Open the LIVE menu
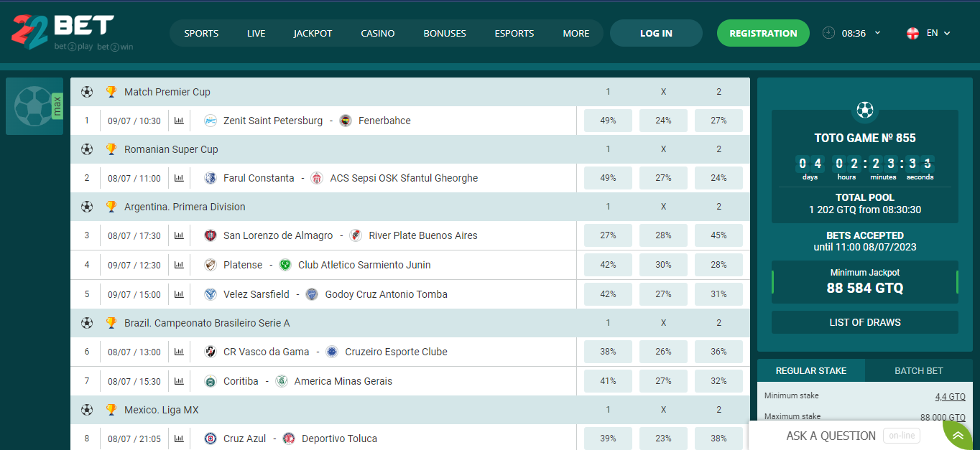This screenshot has width=980, height=450. (256, 33)
